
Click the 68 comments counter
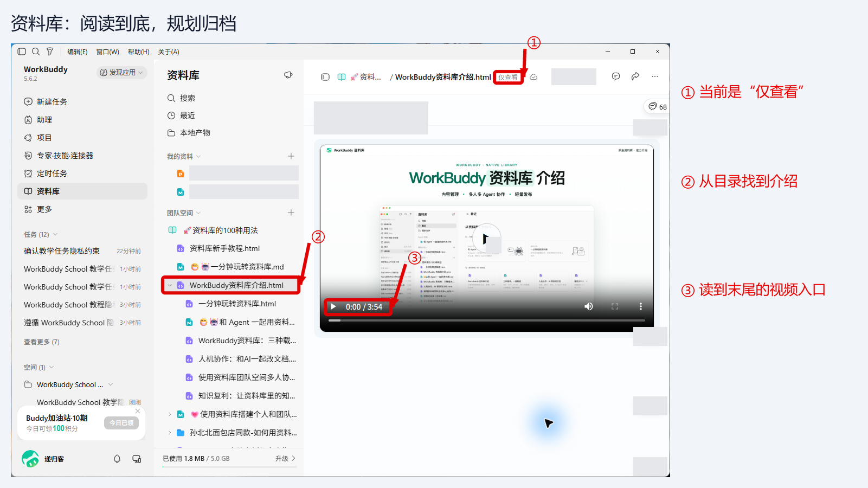tap(658, 106)
